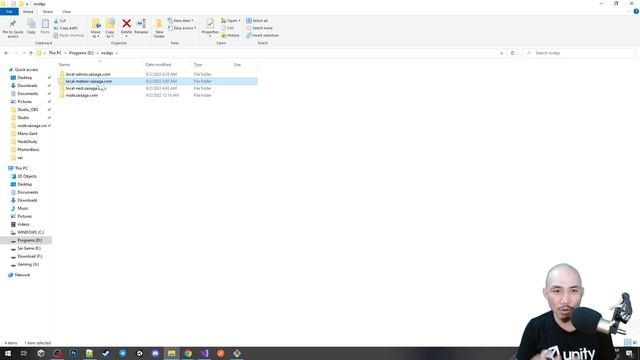Open Task View on the taskbar
Viewport: 640px width, 360px height.
[24, 353]
